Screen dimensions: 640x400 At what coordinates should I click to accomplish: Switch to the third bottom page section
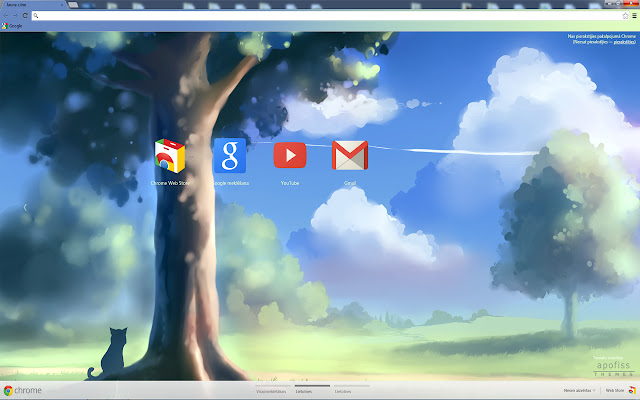[352, 389]
